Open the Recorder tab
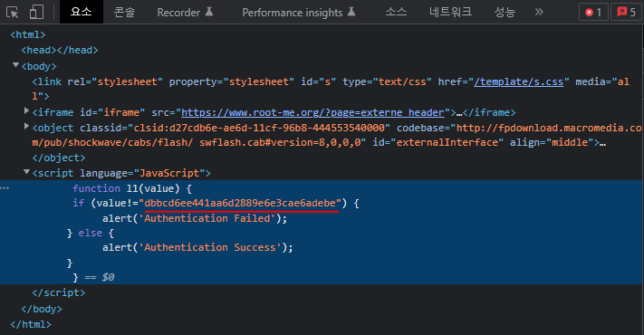The height and width of the screenshot is (335, 644). (185, 13)
